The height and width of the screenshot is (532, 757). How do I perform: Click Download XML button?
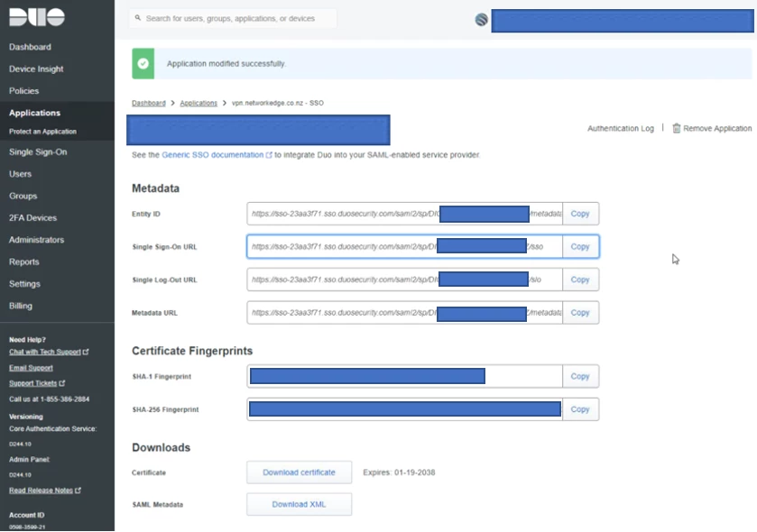pyautogui.click(x=299, y=504)
